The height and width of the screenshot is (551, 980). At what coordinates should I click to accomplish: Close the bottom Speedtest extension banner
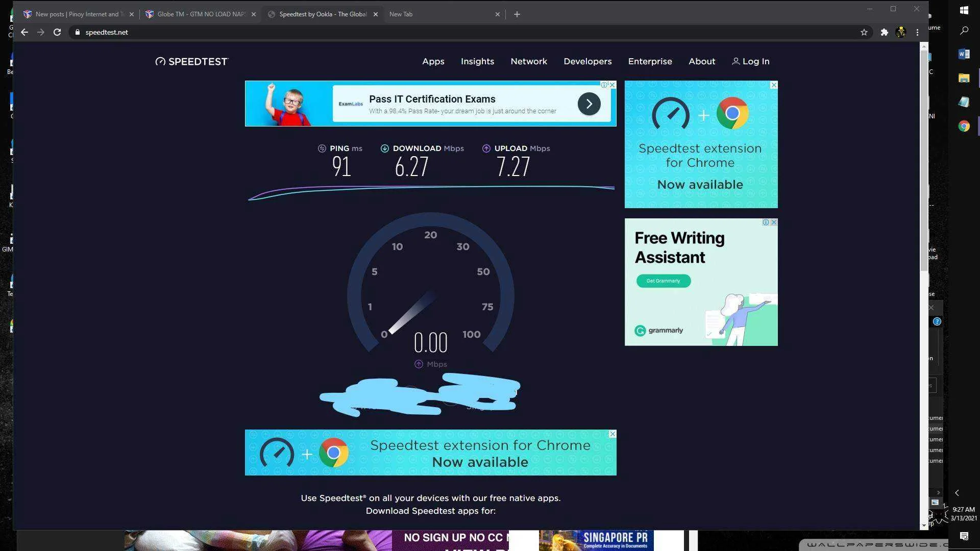pyautogui.click(x=612, y=434)
